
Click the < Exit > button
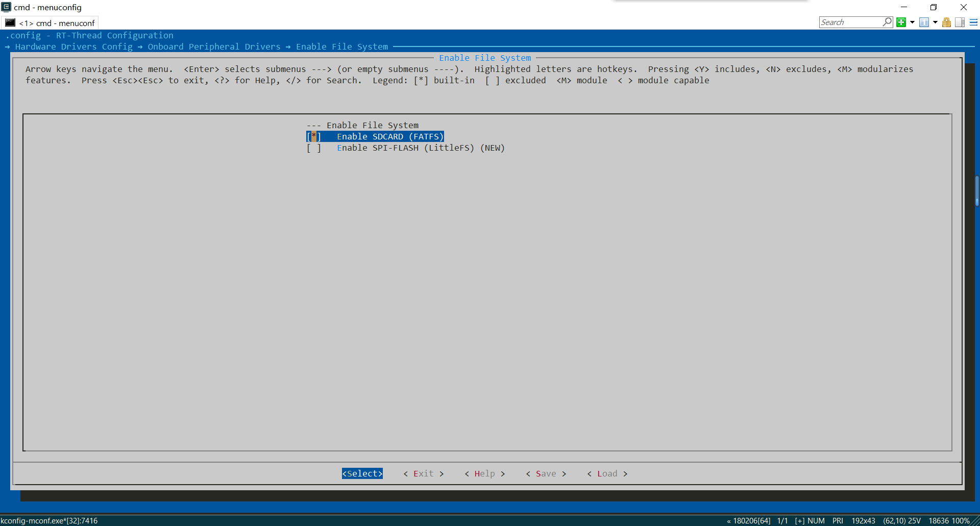point(424,473)
